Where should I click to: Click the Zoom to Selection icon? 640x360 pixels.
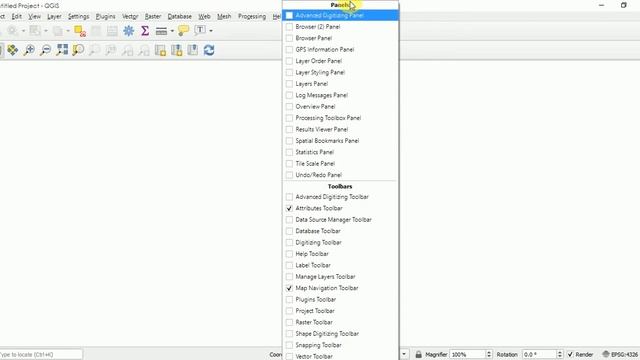tap(78, 50)
